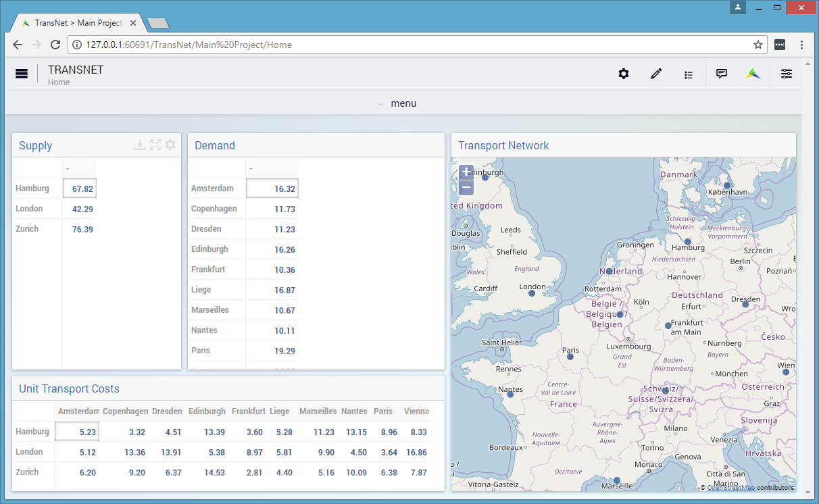Click the browser extension icon beside star
819x504 pixels.
point(780,45)
